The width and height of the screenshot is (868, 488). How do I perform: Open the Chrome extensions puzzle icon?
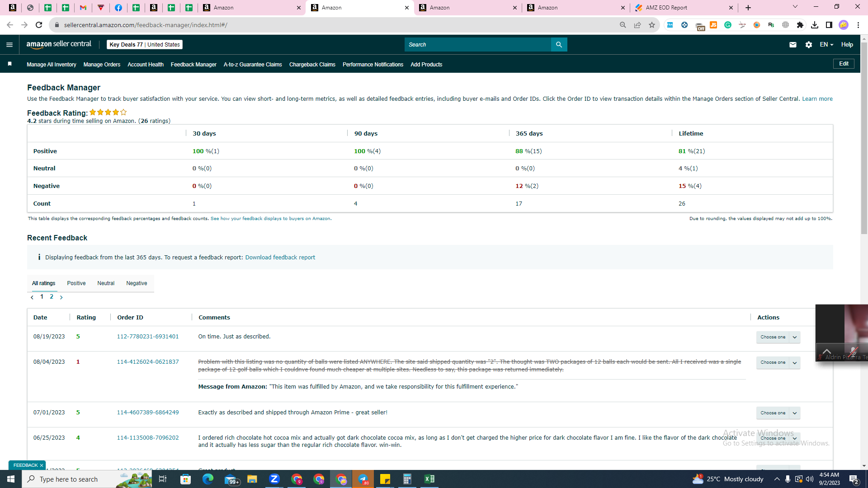click(800, 25)
